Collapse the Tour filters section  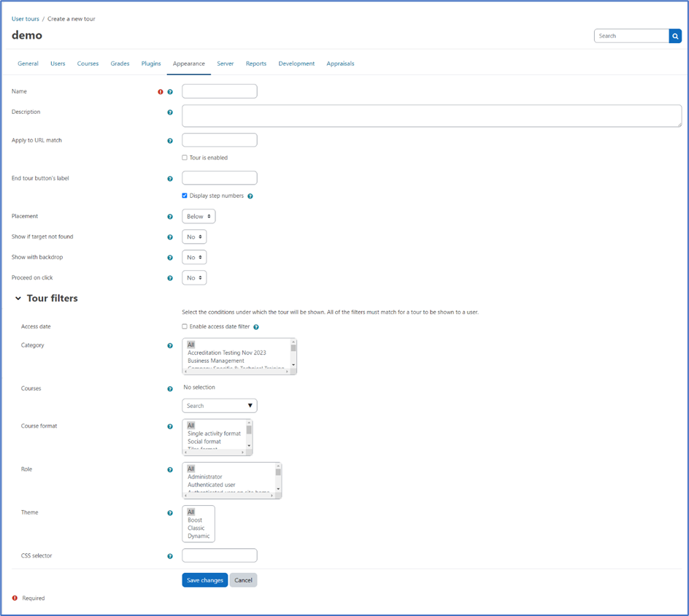coord(18,299)
